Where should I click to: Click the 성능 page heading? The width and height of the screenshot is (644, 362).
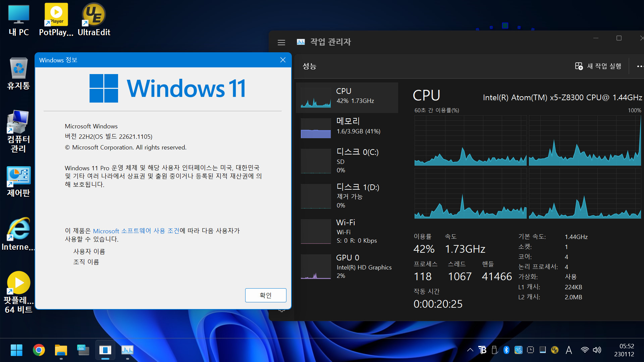[x=309, y=66]
